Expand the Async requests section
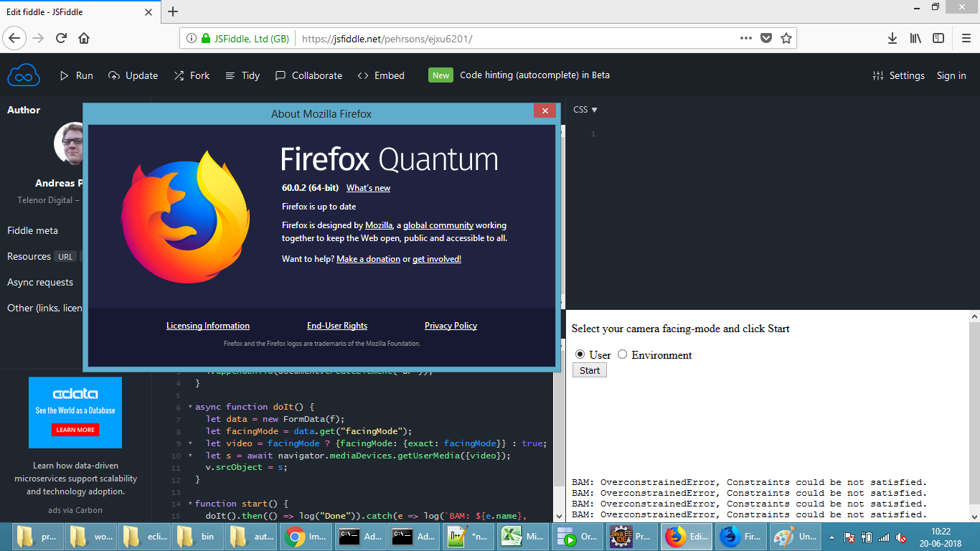The width and height of the screenshot is (980, 551). [40, 282]
